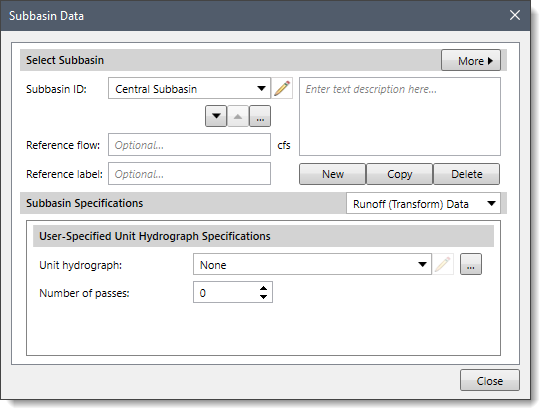The image size is (545, 411).
Task: Open the More menu button
Action: point(471,61)
